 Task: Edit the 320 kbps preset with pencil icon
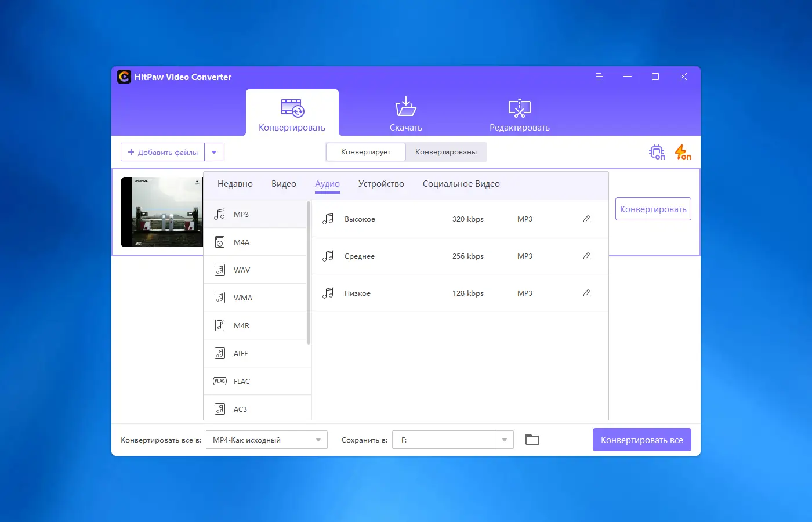click(587, 219)
